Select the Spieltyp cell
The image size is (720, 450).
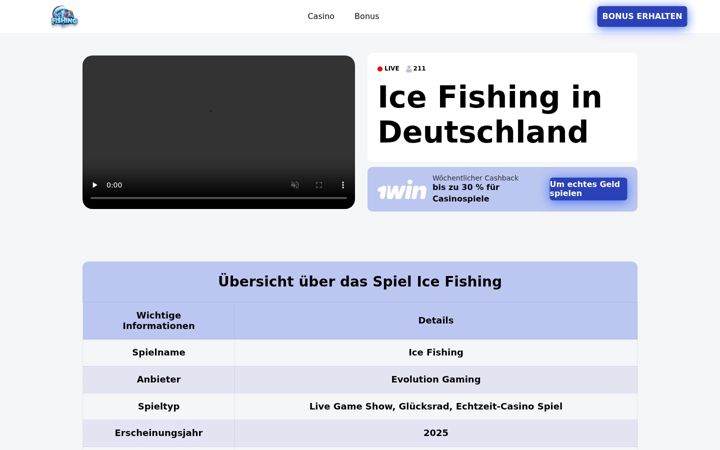click(158, 406)
